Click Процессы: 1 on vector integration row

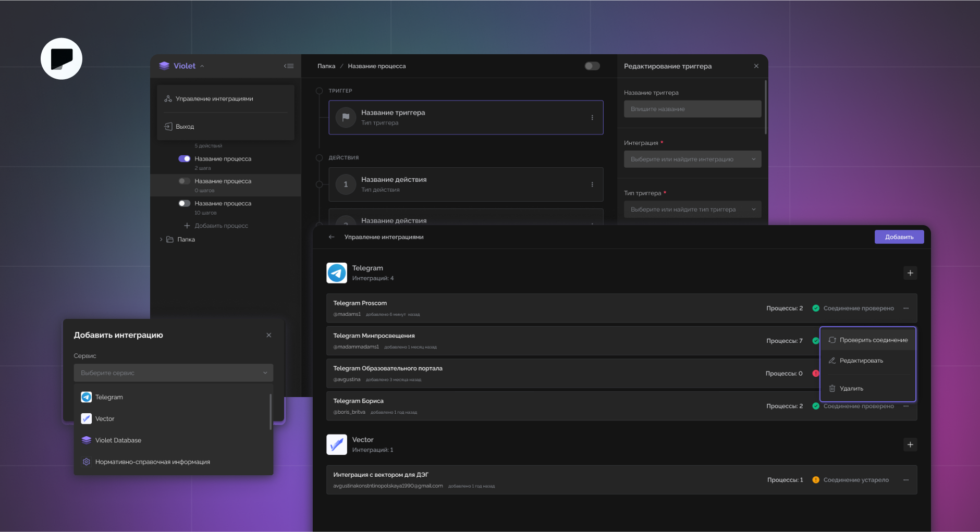pyautogui.click(x=785, y=480)
